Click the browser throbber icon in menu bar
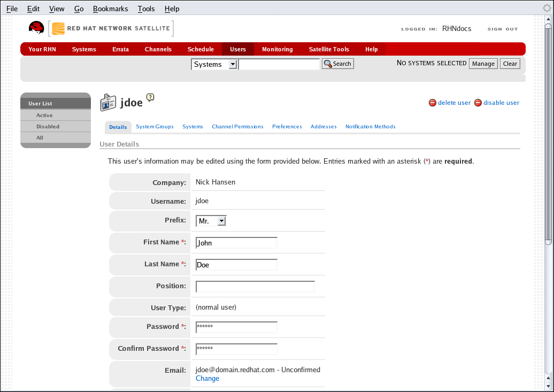 (547, 8)
